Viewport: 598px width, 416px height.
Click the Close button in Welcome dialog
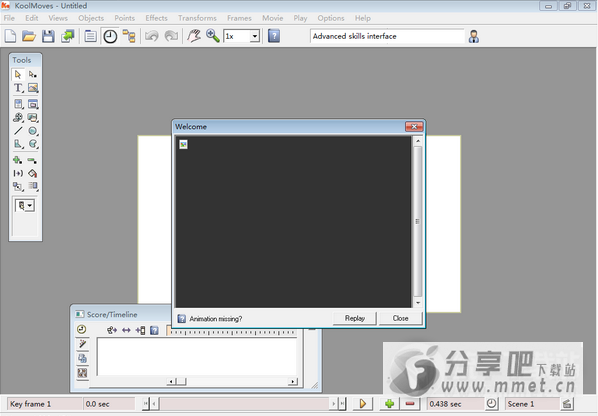point(400,318)
